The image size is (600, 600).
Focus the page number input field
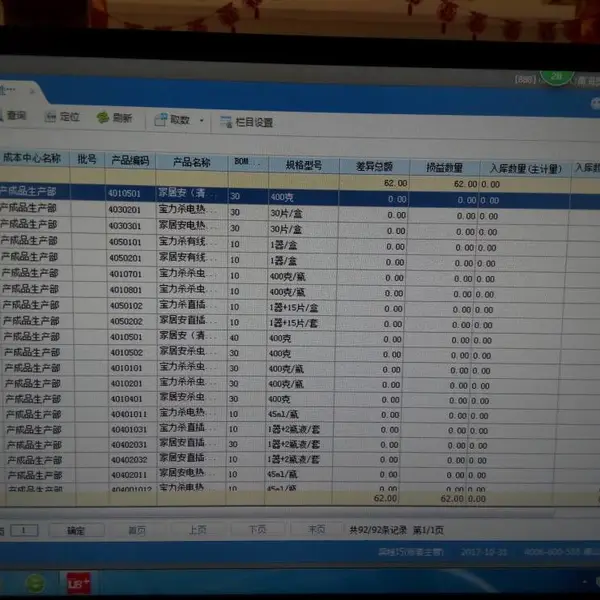(x=24, y=530)
